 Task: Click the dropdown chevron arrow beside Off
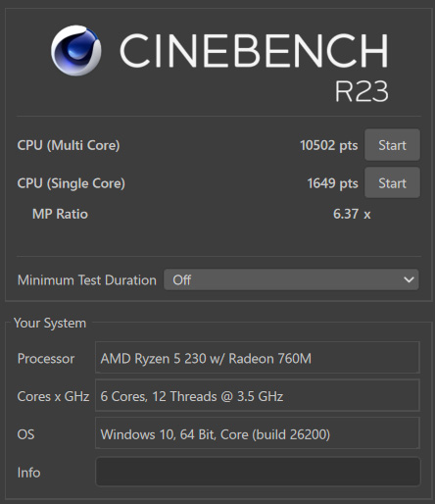409,279
